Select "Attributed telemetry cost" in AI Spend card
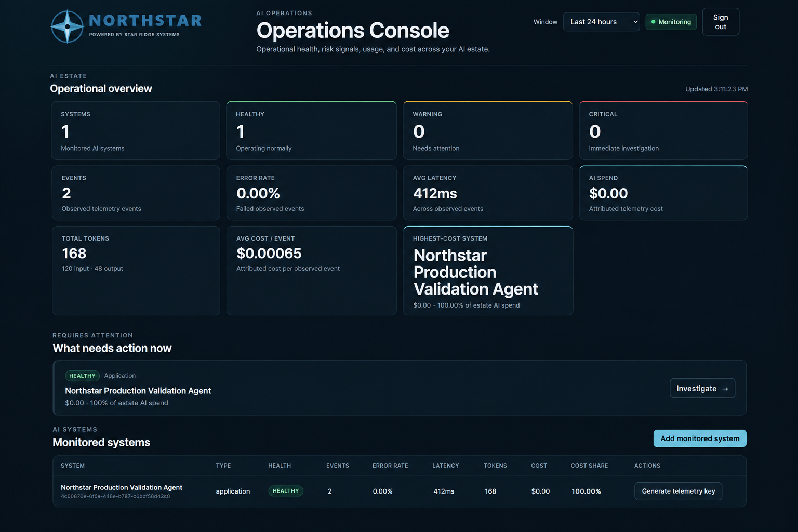 (626, 209)
